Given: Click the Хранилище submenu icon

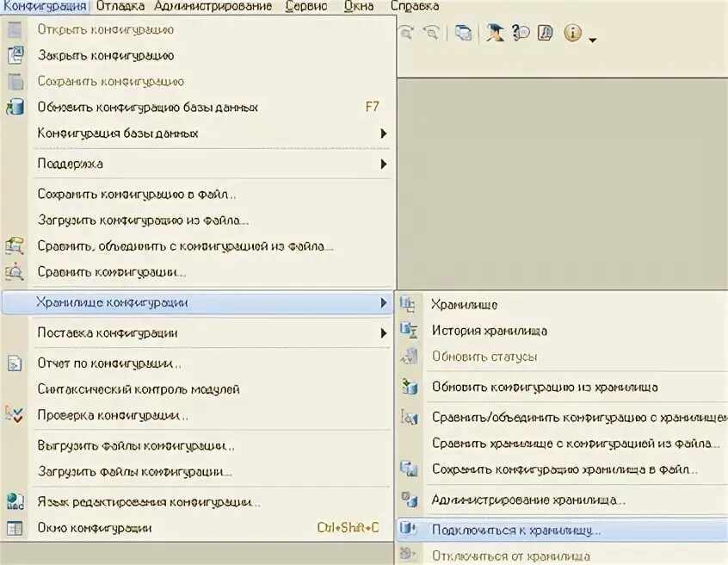Looking at the screenshot, I should click(x=408, y=304).
